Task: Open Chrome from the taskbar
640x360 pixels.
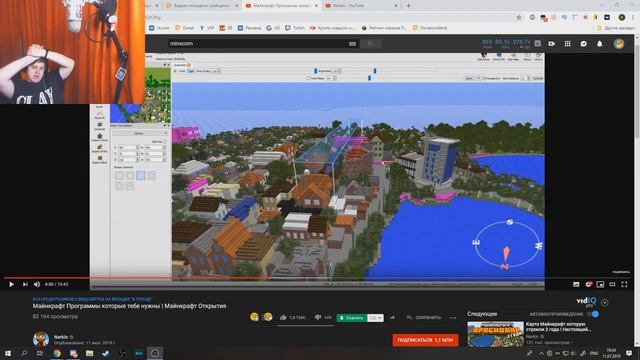Action: pyautogui.click(x=57, y=353)
